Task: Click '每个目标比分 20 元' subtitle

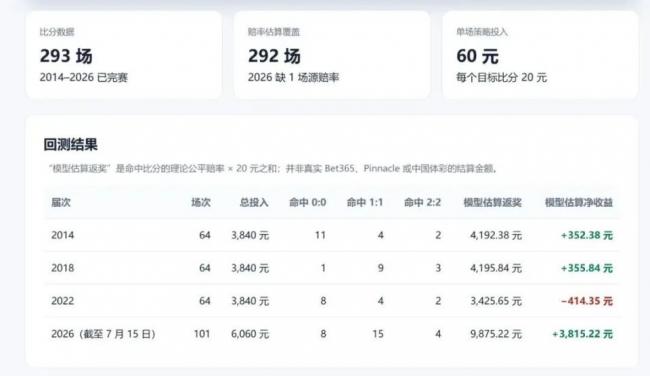Action: click(x=502, y=78)
